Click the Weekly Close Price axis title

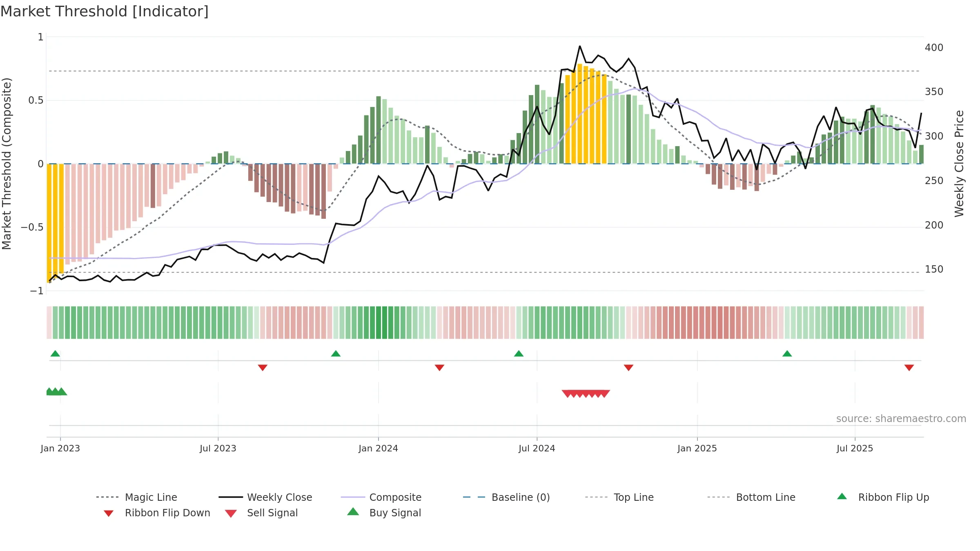point(959,163)
